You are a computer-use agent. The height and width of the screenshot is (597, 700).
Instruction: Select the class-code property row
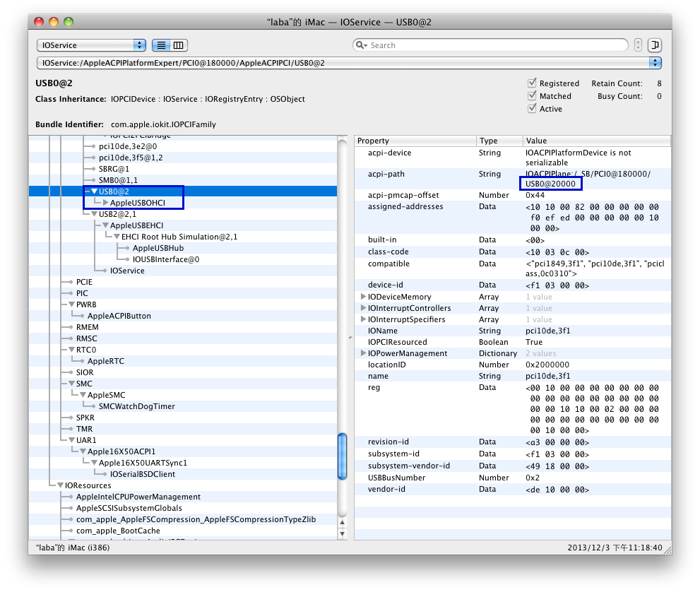click(513, 252)
